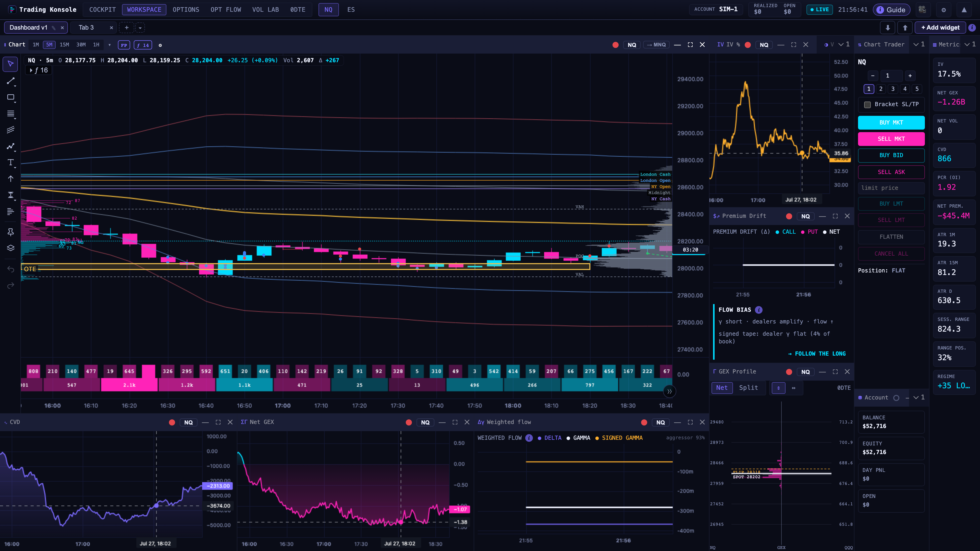
Task: Open global settings gear in top bar
Action: point(944,10)
